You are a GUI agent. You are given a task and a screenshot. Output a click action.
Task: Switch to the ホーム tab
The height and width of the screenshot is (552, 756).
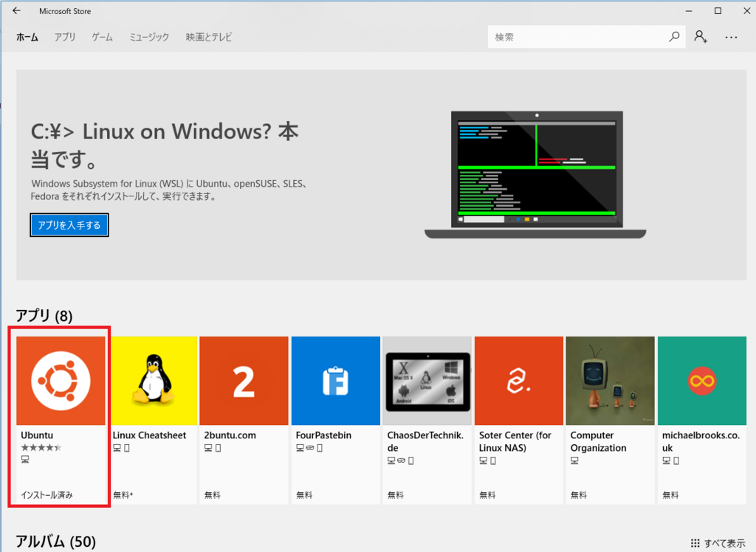[x=27, y=37]
